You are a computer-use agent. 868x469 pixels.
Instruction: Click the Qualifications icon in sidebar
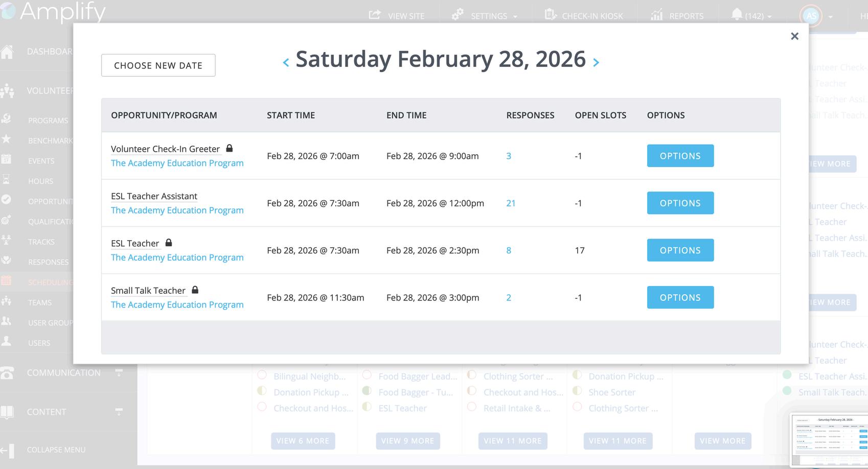pyautogui.click(x=6, y=220)
